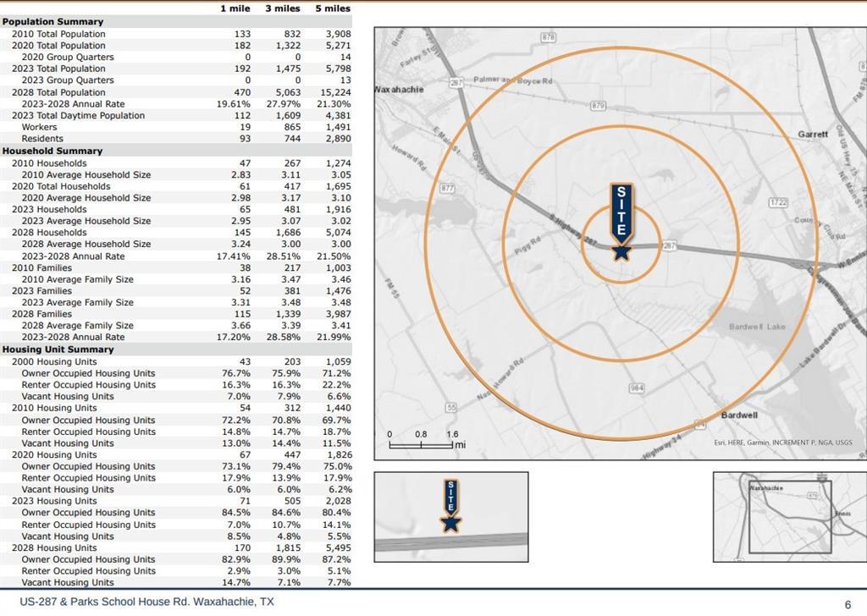Click the 1722 road shield near Garrett
This screenshot has height=616, width=867.
click(x=778, y=203)
